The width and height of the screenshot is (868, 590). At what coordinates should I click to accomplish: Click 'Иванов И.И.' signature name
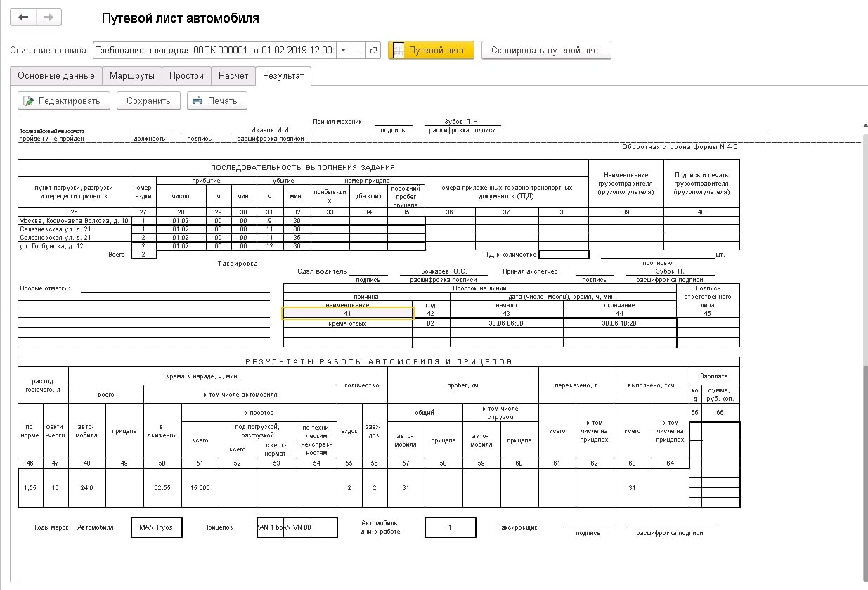pyautogui.click(x=271, y=130)
